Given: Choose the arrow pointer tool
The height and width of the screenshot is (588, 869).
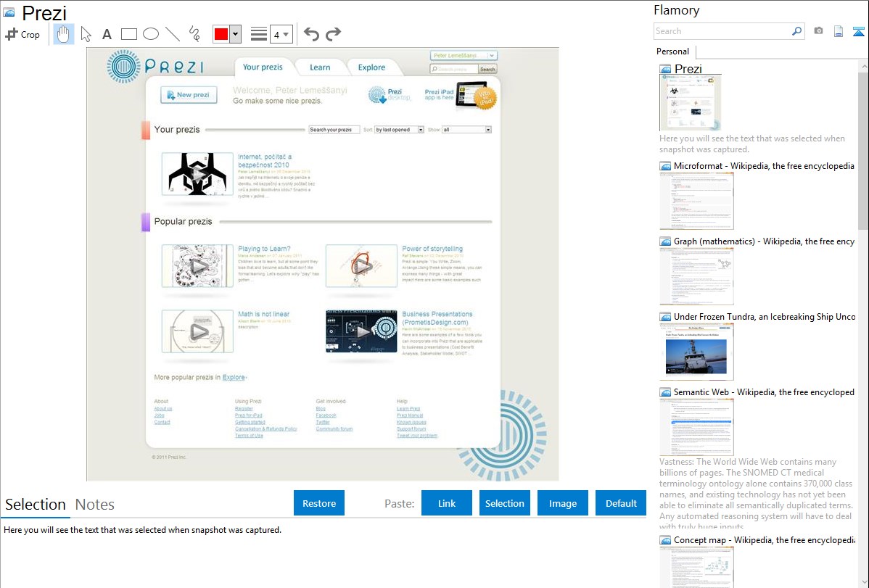Looking at the screenshot, I should click(86, 34).
